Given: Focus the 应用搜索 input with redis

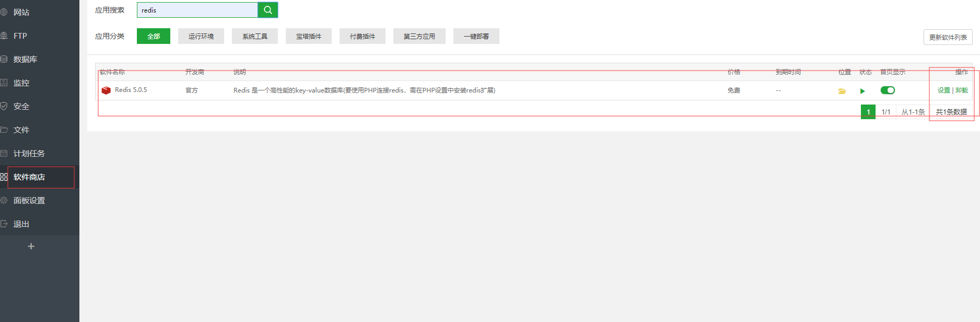Looking at the screenshot, I should 197,10.
